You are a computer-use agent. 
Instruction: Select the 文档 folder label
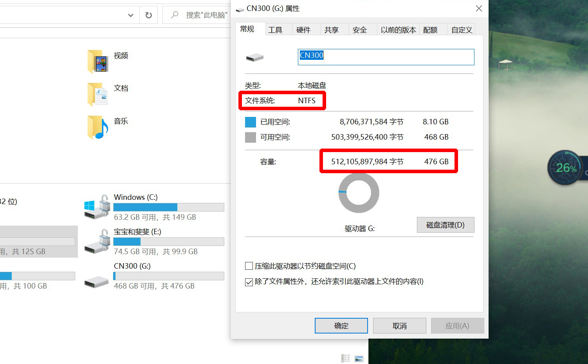(x=121, y=88)
